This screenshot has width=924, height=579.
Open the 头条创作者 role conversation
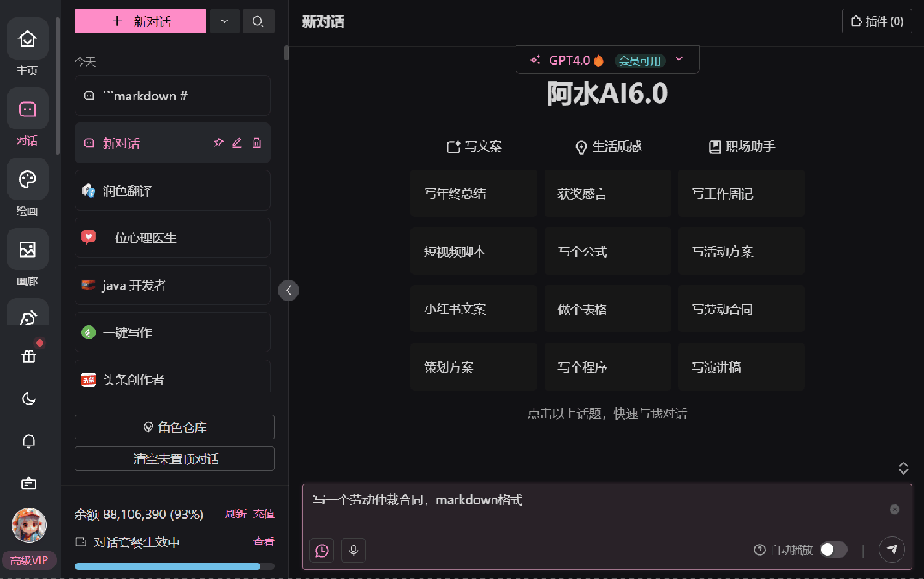click(x=172, y=378)
